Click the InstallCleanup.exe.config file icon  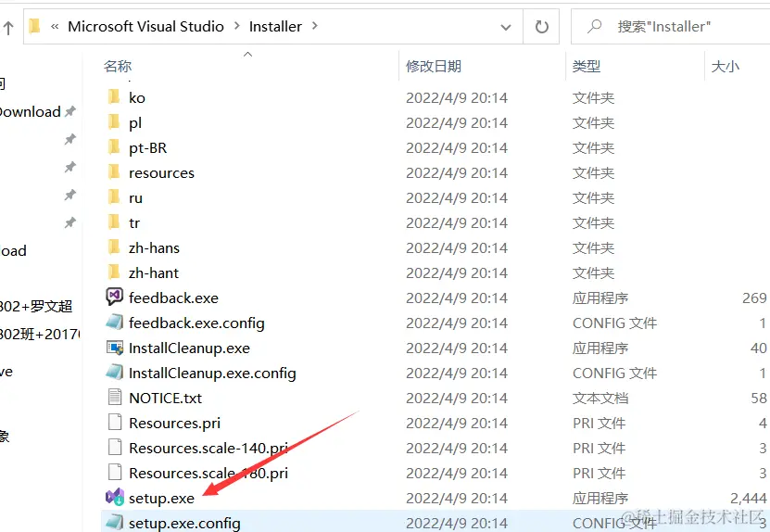(114, 373)
